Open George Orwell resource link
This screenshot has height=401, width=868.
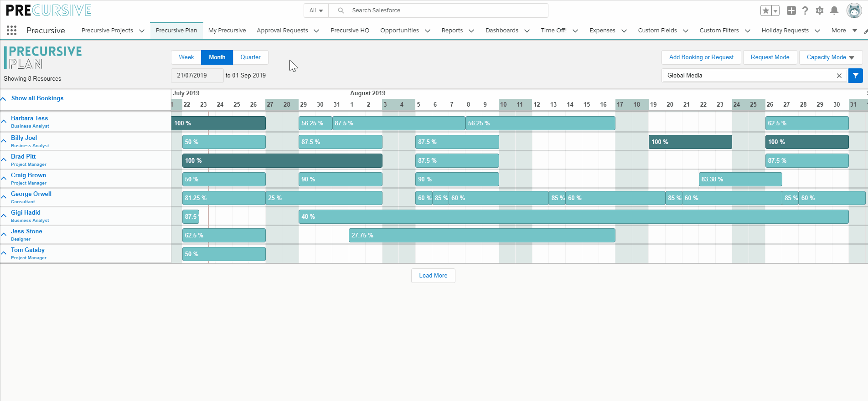pos(31,194)
